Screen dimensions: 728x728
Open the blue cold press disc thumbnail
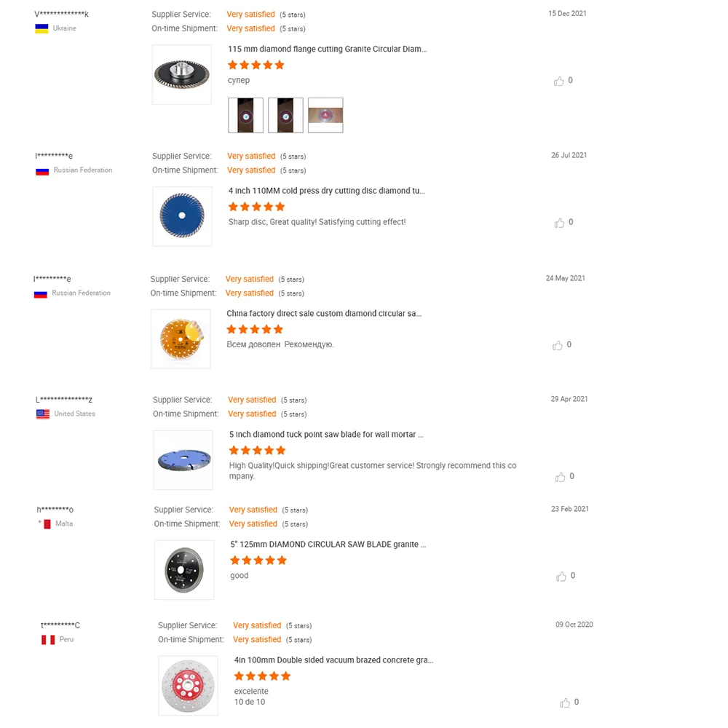point(182,216)
